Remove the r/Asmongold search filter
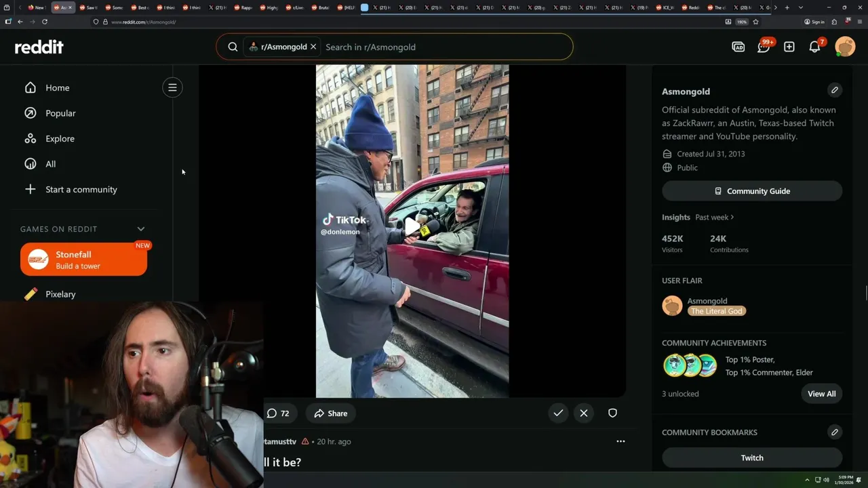Image resolution: width=868 pixels, height=488 pixels. pyautogui.click(x=313, y=47)
